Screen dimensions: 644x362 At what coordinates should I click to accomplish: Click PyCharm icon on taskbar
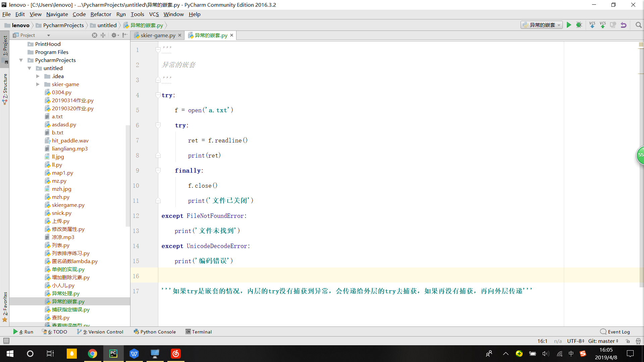tap(113, 354)
